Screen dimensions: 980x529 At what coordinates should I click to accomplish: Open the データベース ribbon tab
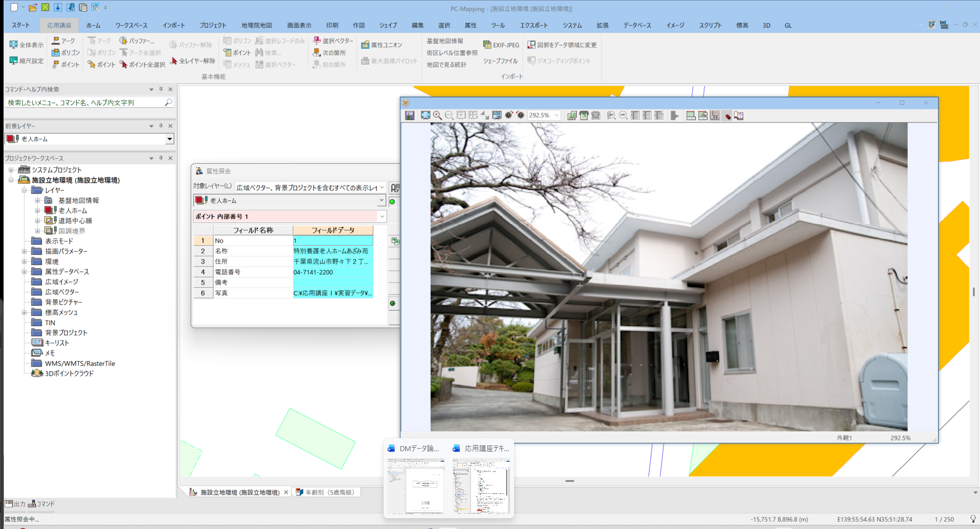point(637,25)
